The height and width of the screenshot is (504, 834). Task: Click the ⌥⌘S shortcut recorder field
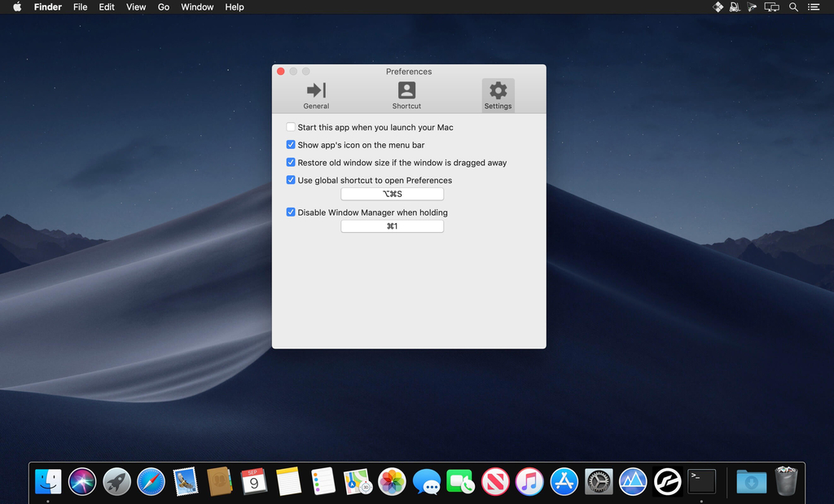pos(392,195)
